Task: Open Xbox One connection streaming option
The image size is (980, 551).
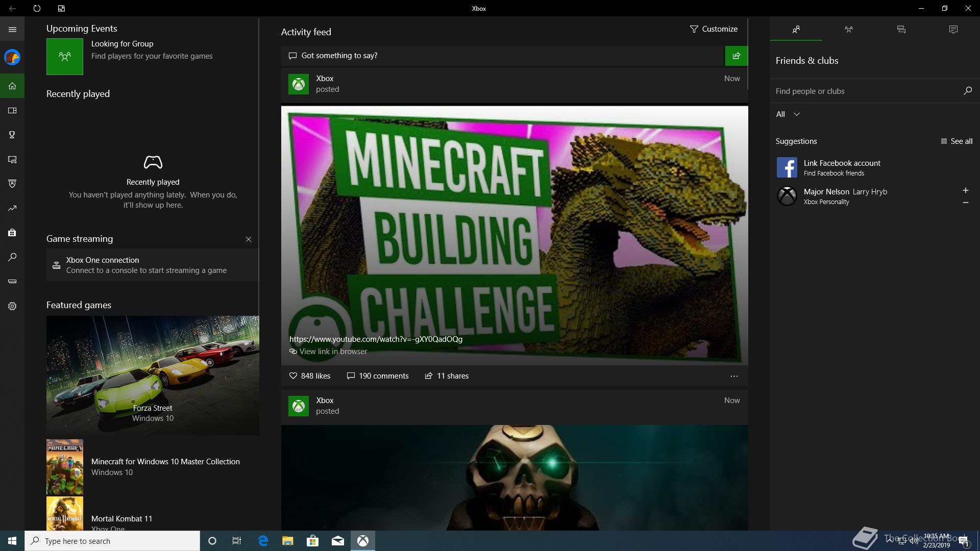Action: point(152,265)
